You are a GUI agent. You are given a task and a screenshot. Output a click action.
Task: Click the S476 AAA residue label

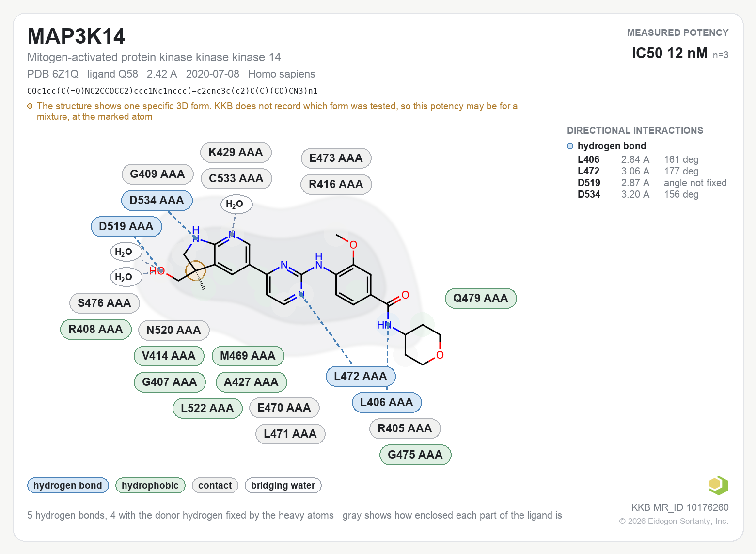tap(105, 303)
